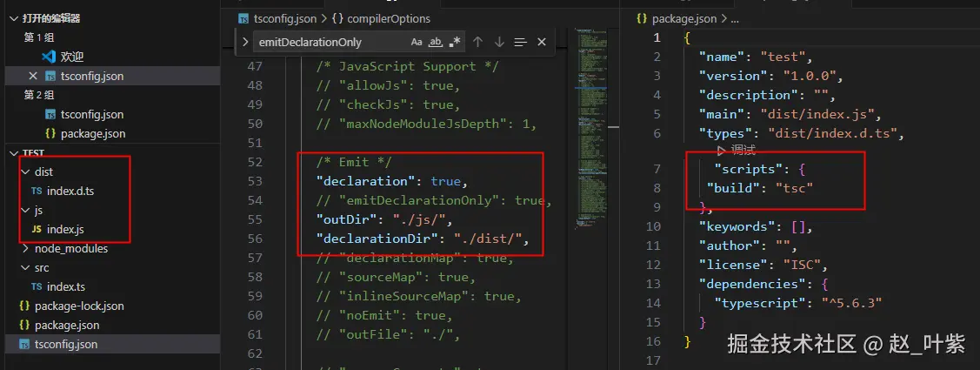The height and width of the screenshot is (370, 980).
Task: Toggle Use Regular Expression in find widget
Action: tap(455, 42)
